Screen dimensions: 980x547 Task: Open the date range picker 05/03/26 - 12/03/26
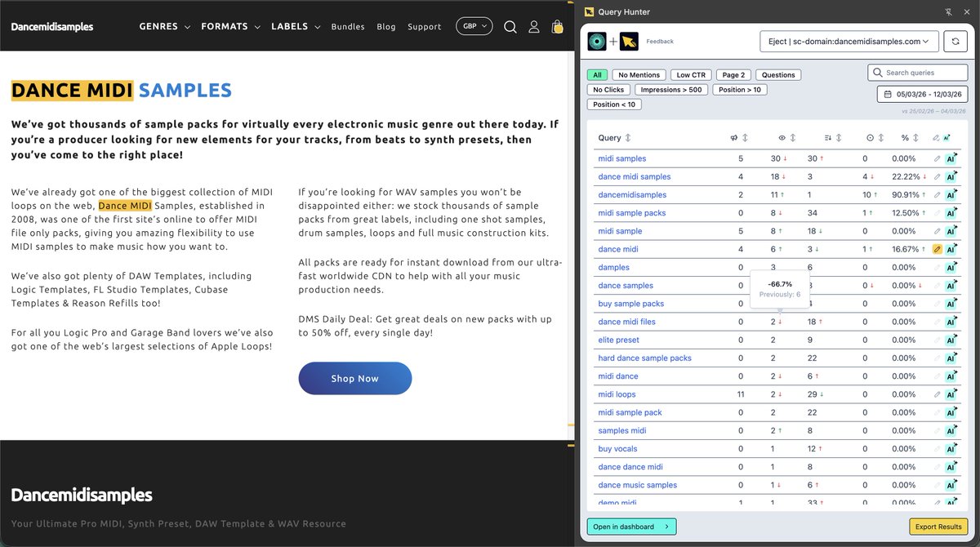(x=923, y=94)
